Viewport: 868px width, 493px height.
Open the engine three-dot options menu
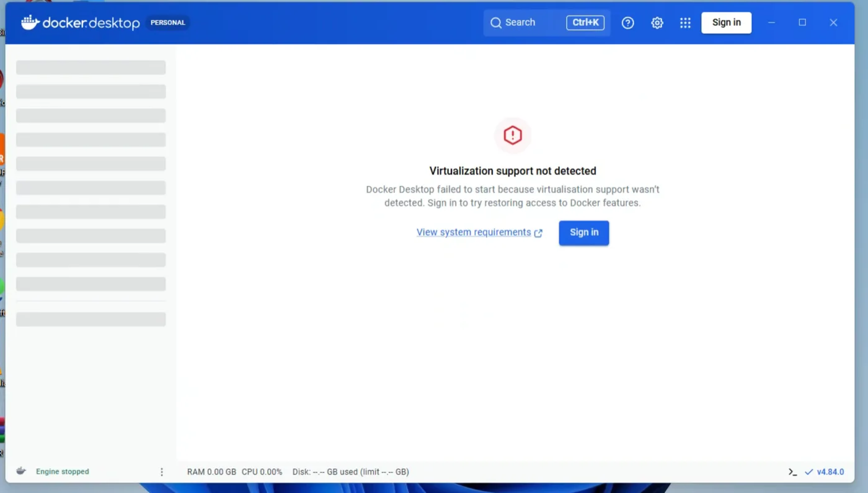tap(162, 472)
